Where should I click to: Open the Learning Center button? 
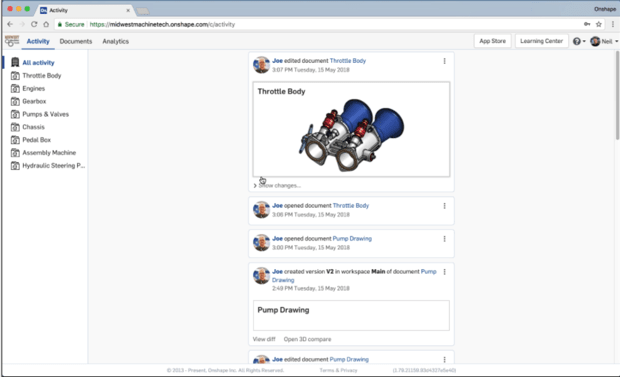pyautogui.click(x=541, y=41)
